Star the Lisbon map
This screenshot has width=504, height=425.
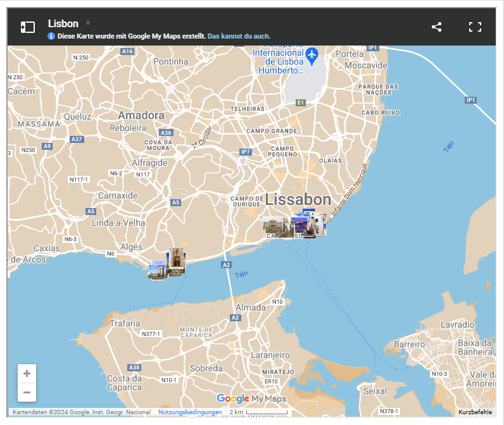[88, 23]
